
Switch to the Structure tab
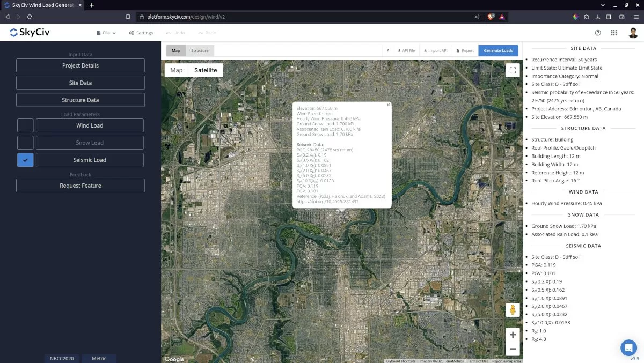click(200, 51)
